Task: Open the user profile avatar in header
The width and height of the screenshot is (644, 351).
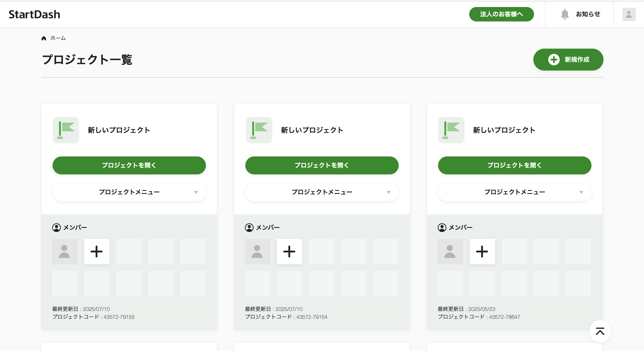Action: 629,14
